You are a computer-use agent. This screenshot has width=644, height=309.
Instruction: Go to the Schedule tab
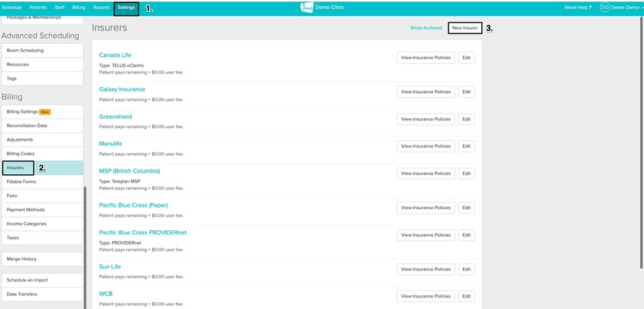point(12,8)
